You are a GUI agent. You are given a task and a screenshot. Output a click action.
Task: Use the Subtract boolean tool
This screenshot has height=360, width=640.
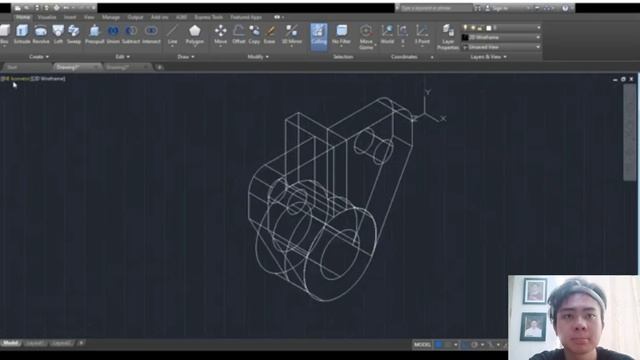(x=131, y=34)
